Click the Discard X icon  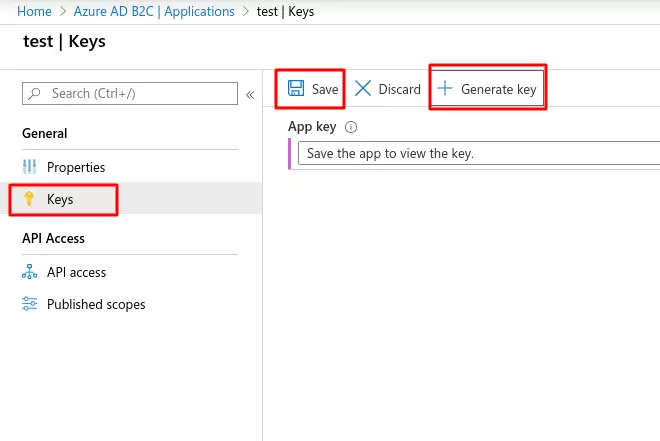pyautogui.click(x=363, y=89)
